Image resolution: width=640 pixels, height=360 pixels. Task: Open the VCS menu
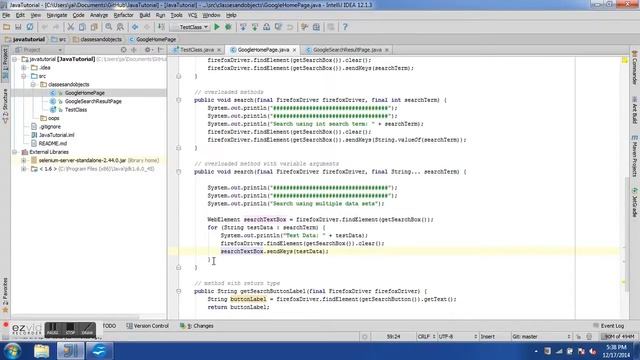point(192,15)
